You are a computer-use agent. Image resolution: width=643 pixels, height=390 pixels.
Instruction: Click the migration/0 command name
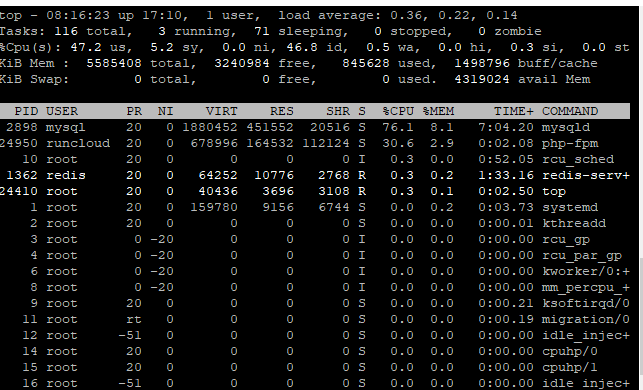coord(586,319)
